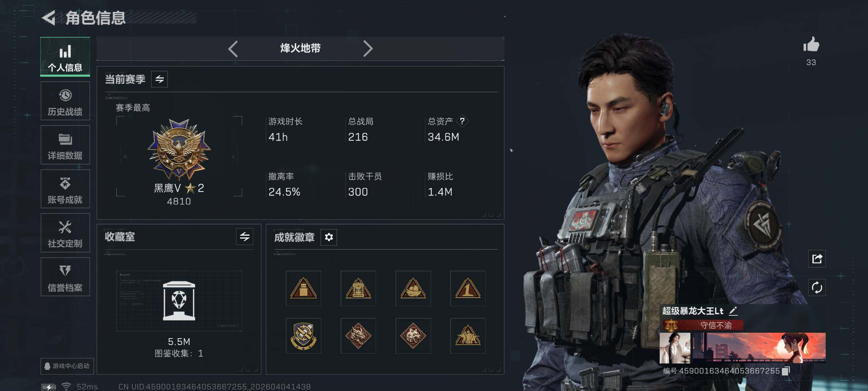Open the collection room showcase thumbnail

pos(179,301)
